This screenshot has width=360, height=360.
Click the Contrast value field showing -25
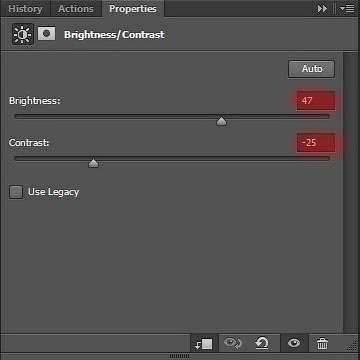[316, 143]
